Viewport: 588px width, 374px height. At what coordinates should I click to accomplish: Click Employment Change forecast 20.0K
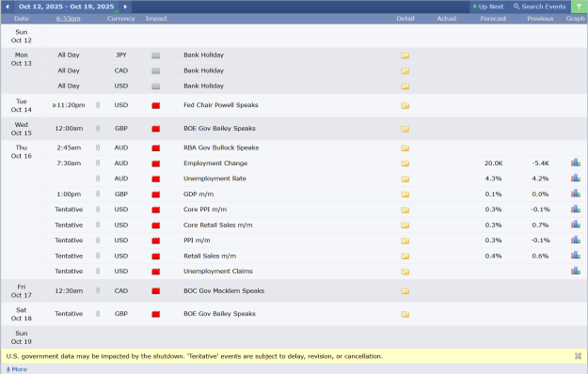pyautogui.click(x=493, y=164)
